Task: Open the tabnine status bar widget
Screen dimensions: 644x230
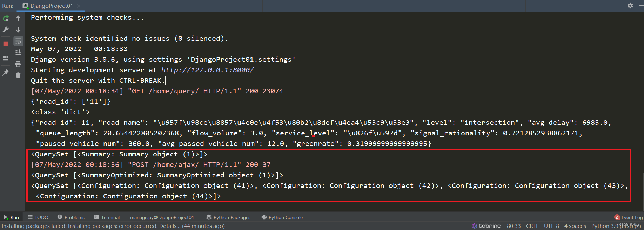Action: pos(486,226)
